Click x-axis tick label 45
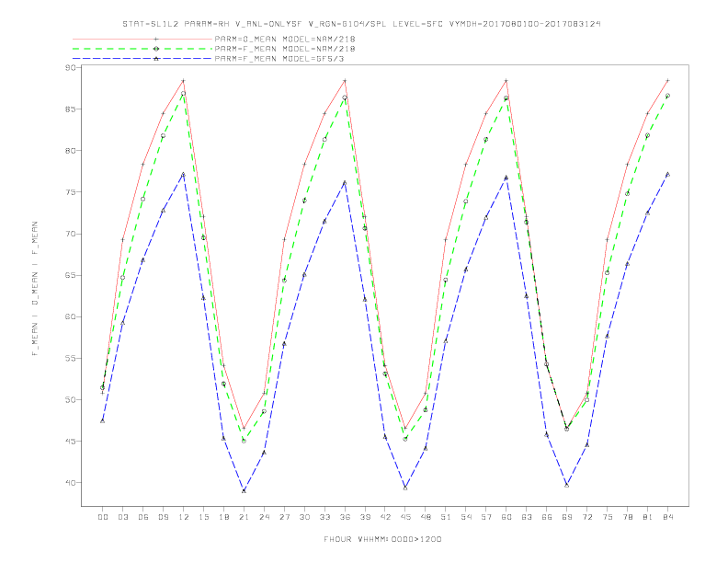 tap(405, 517)
